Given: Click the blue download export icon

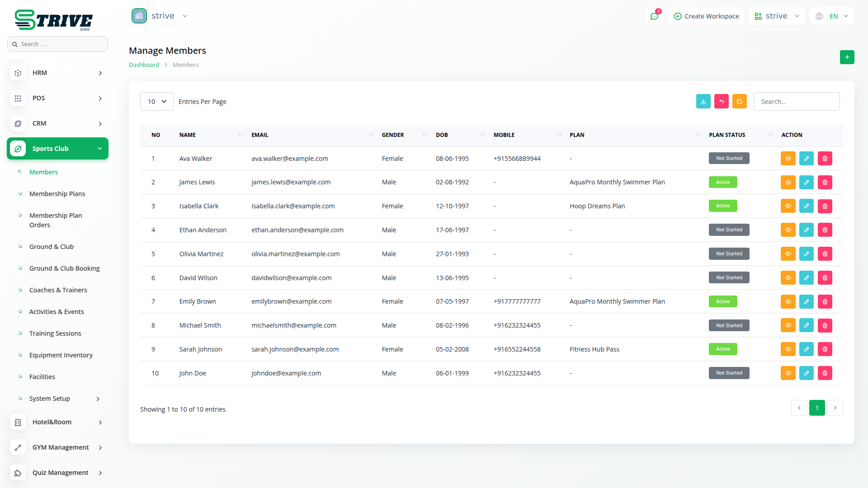Looking at the screenshot, I should [703, 102].
